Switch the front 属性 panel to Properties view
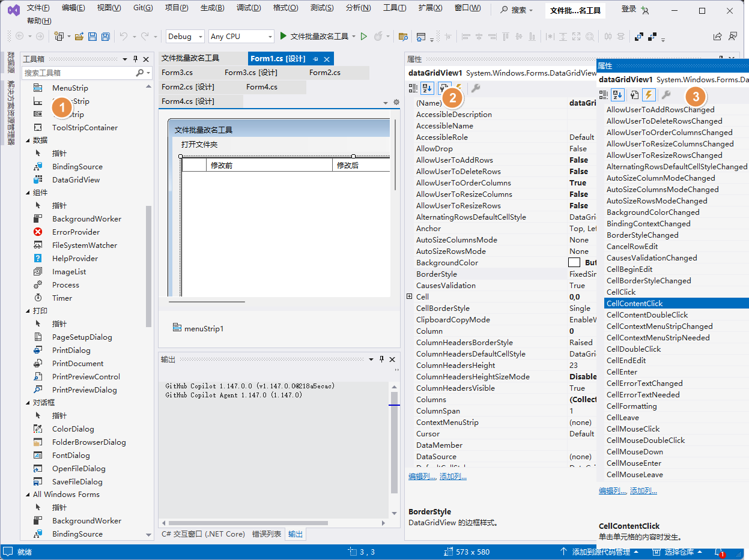 634,95
